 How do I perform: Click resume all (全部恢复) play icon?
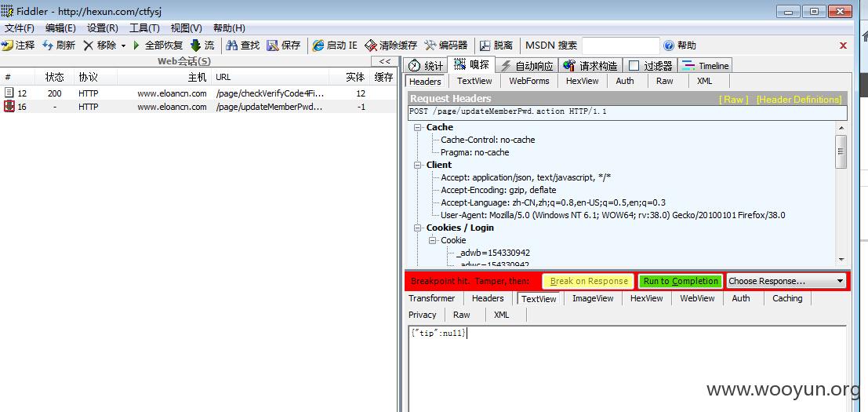(x=136, y=46)
